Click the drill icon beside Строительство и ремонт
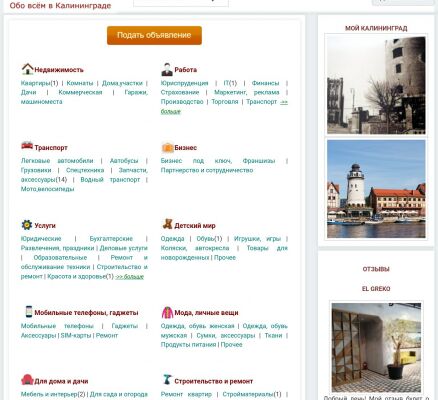438x400 pixels. click(x=167, y=379)
